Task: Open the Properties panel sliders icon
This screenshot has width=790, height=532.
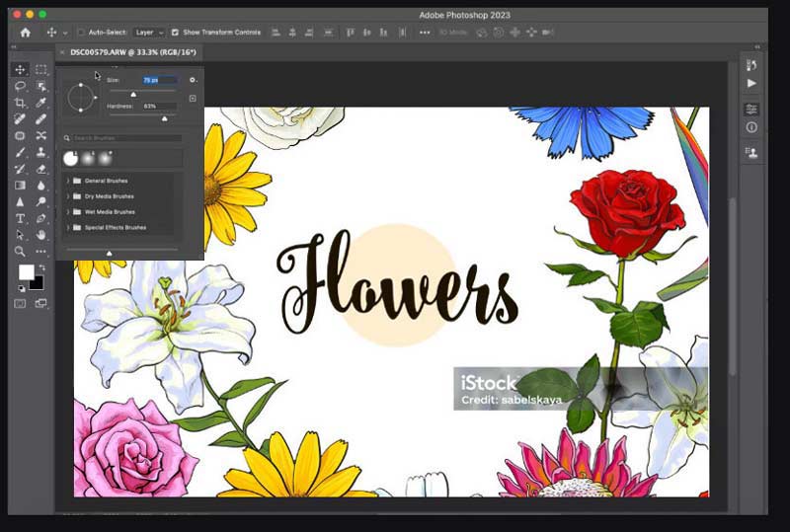Action: (751, 109)
